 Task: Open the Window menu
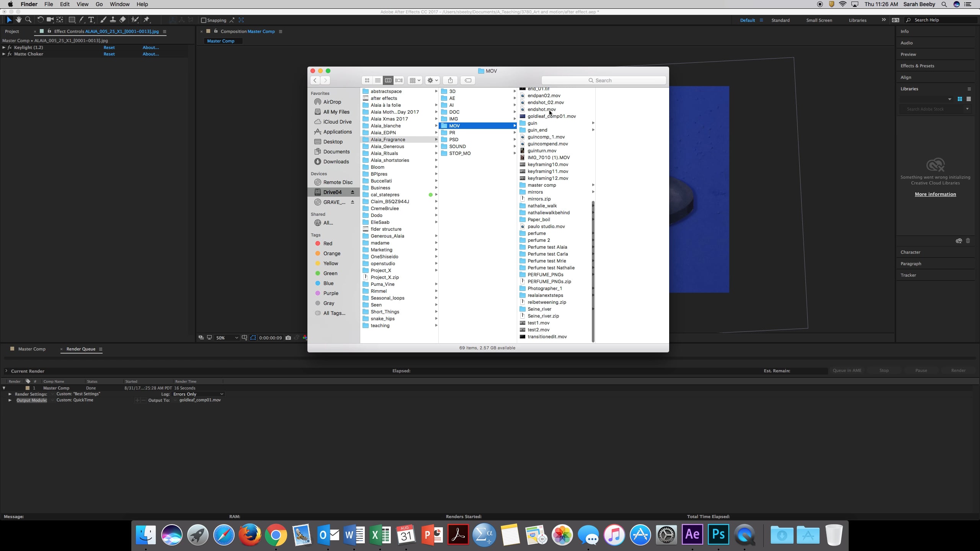pos(119,4)
